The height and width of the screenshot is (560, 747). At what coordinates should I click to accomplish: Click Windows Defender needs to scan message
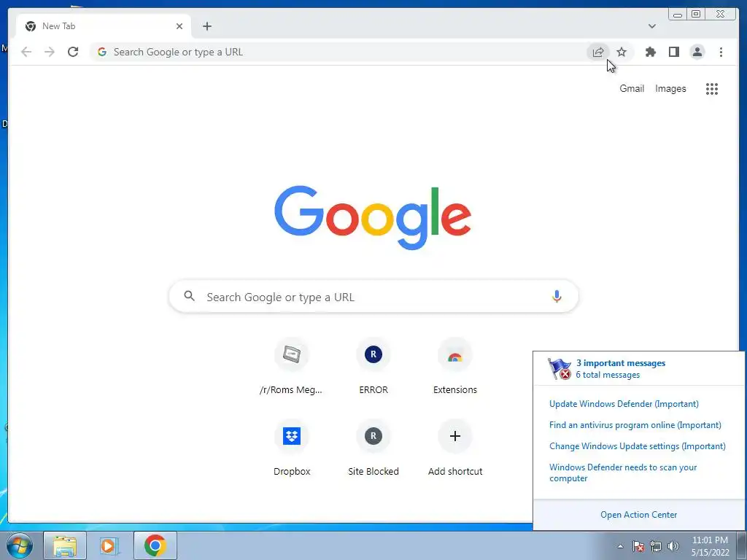623,472
